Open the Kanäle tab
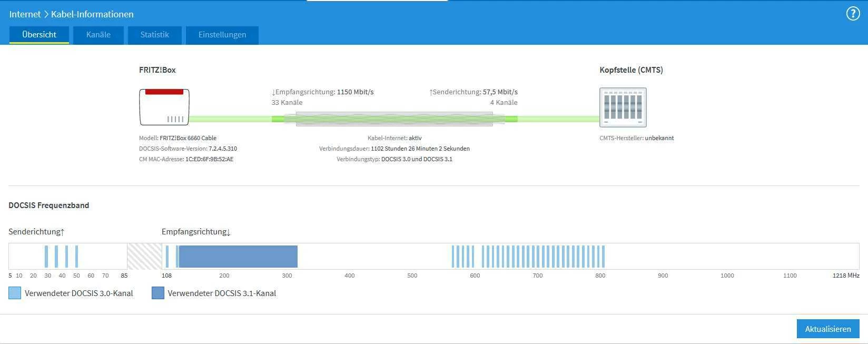 coord(98,35)
